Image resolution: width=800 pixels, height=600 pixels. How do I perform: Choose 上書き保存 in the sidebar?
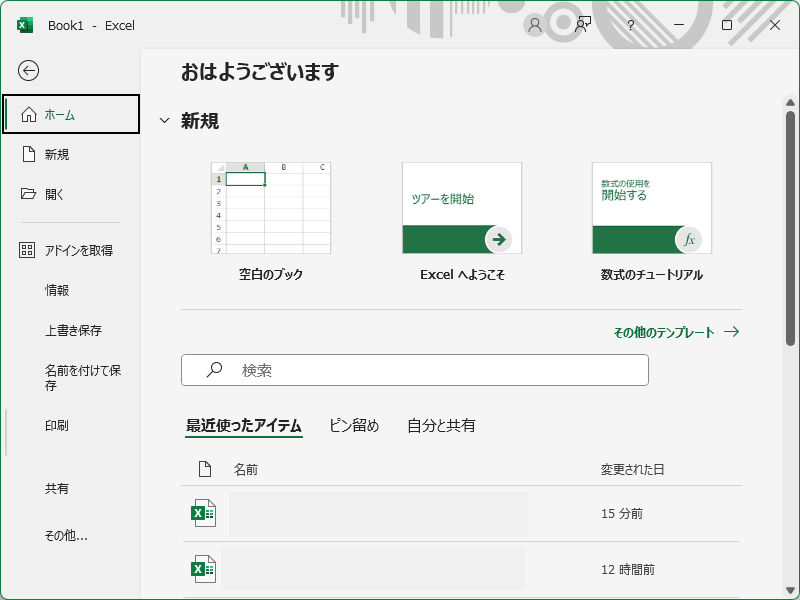pyautogui.click(x=71, y=330)
